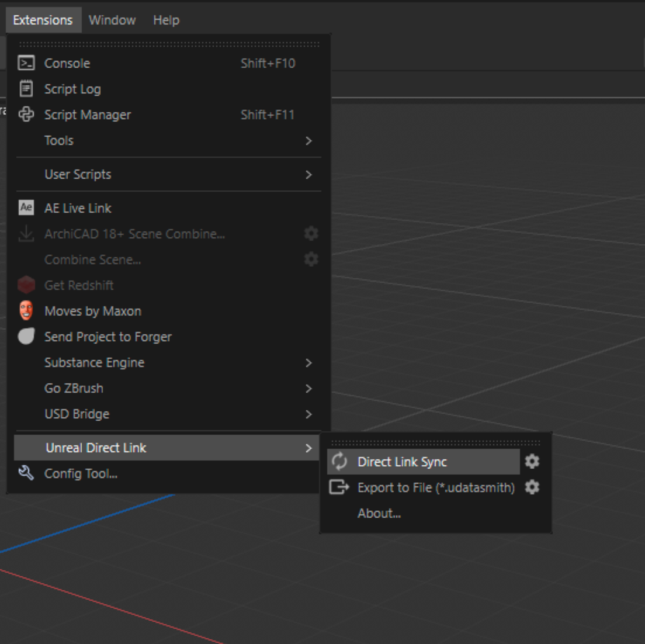The height and width of the screenshot is (644, 645).
Task: Choose USD Bridge entry
Action: click(168, 414)
